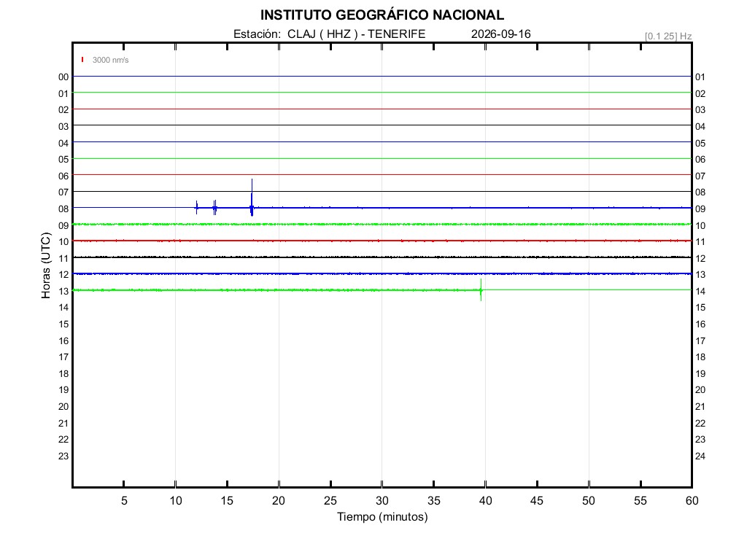The height and width of the screenshot is (560, 747).
Task: Click the second blue spike near minute 14
Action: [x=215, y=208]
